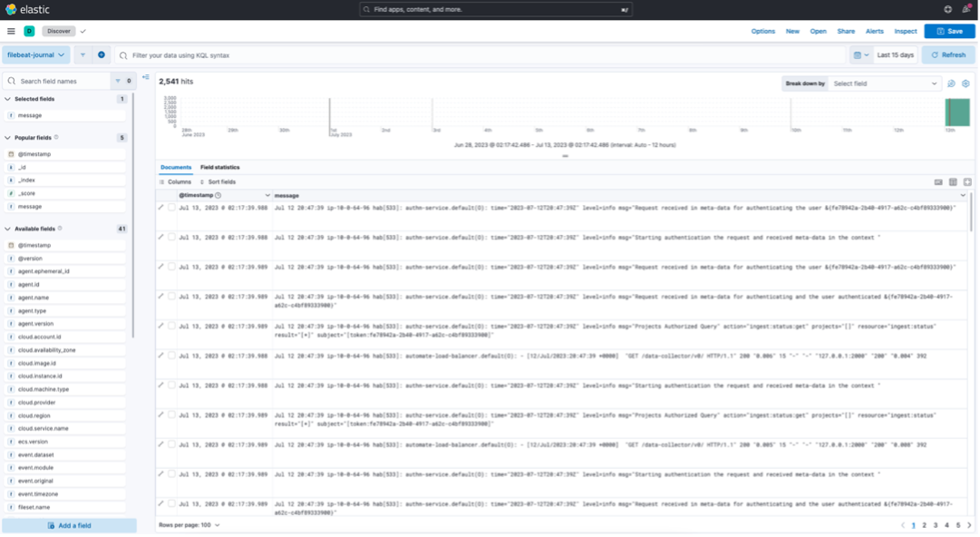
Task: Collapse the Popular fields section
Action: [x=7, y=138]
